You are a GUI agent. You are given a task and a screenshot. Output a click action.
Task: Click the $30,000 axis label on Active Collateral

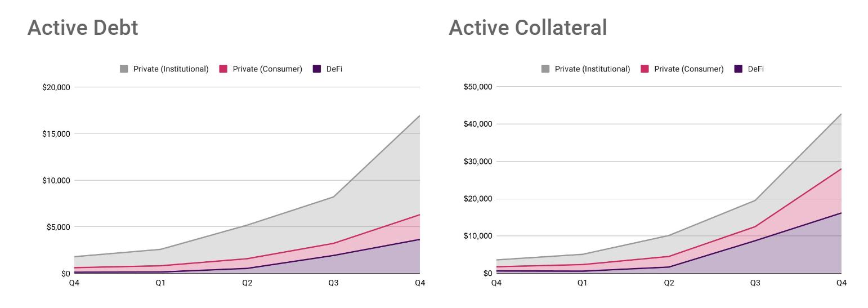click(x=478, y=162)
